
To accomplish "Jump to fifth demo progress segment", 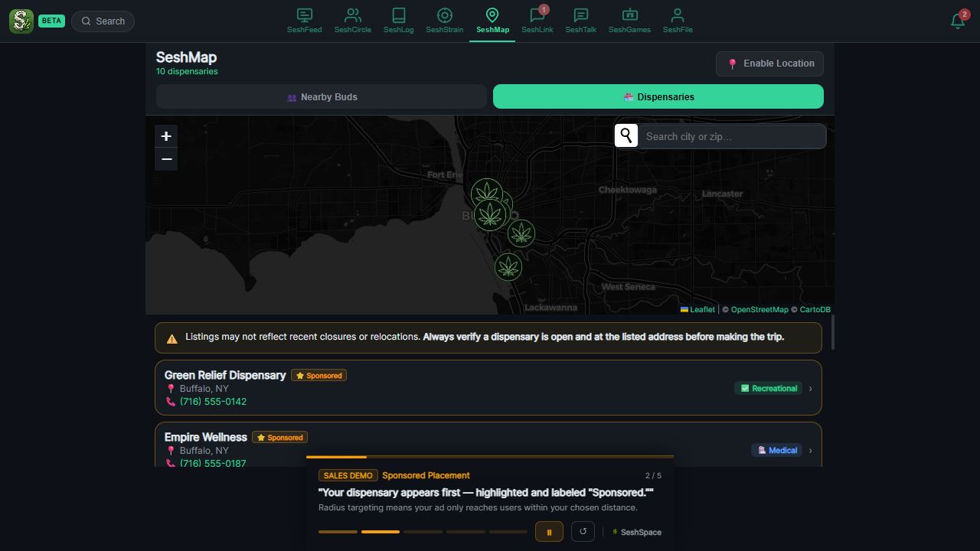I will coord(508,531).
